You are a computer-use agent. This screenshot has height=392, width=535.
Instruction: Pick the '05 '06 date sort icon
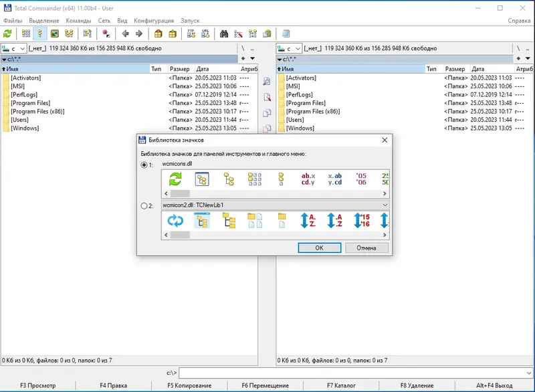click(x=361, y=179)
